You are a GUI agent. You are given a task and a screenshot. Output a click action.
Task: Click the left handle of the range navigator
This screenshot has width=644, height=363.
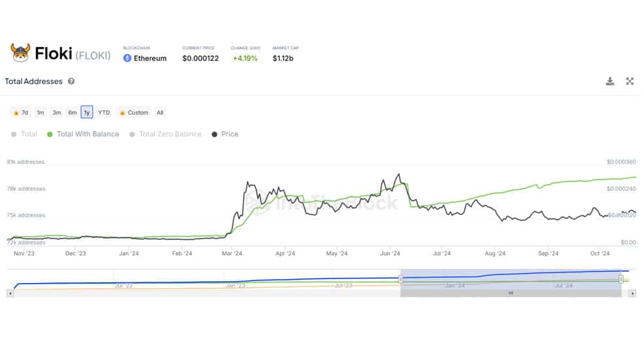[401, 280]
